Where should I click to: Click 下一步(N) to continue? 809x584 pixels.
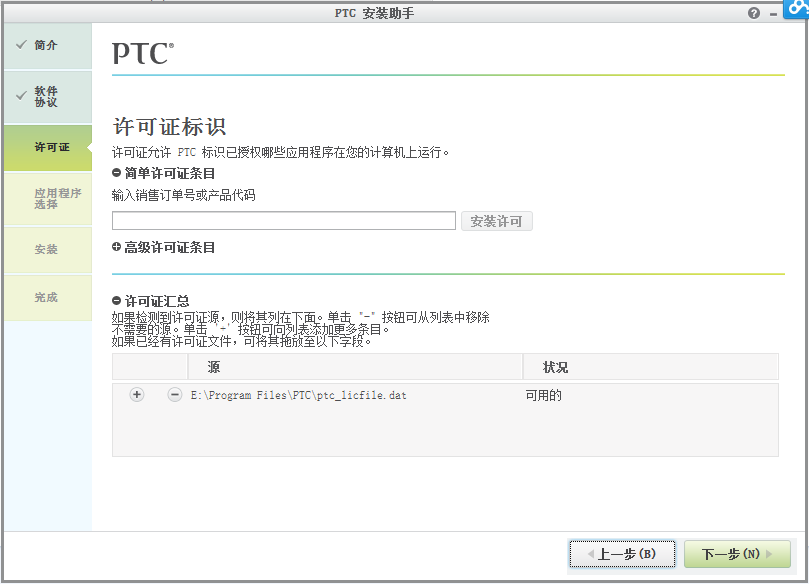(737, 554)
